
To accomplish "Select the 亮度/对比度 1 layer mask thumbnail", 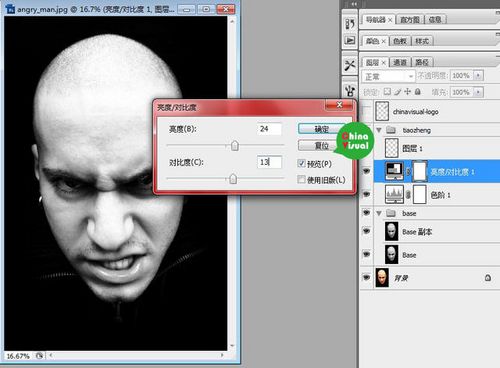I will (420, 171).
